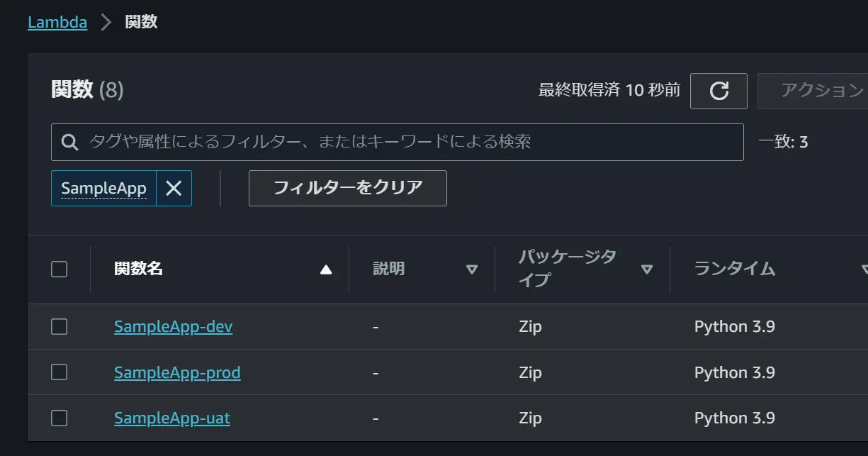Go to Lambda breadcrumb link
Viewport: 868px width, 456px height.
[x=57, y=22]
